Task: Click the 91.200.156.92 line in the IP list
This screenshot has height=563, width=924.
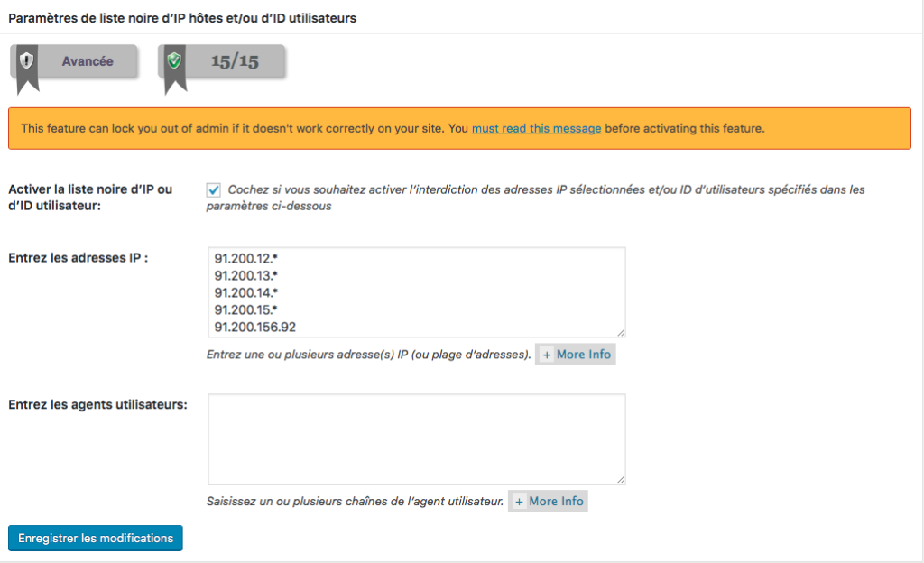Action: (255, 327)
